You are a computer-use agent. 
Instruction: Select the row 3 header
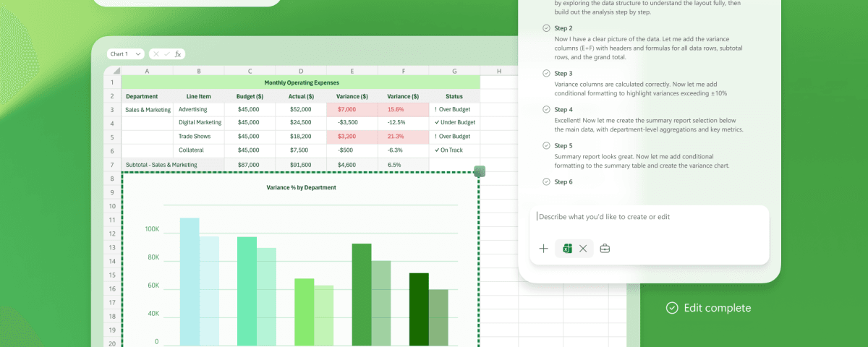(x=112, y=110)
